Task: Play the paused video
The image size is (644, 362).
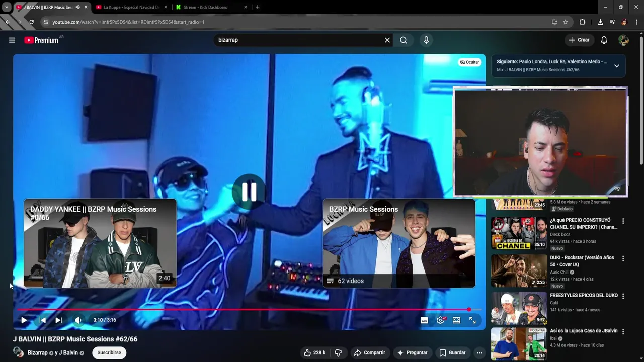Action: tap(24, 320)
